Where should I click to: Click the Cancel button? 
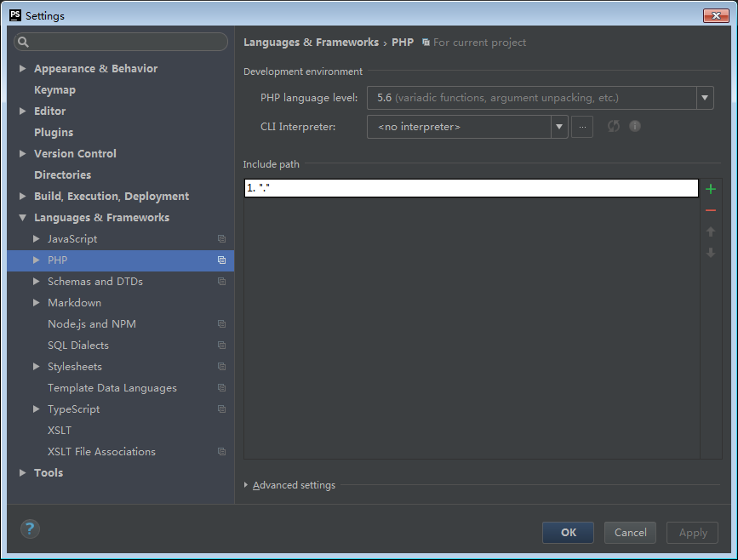tap(630, 532)
